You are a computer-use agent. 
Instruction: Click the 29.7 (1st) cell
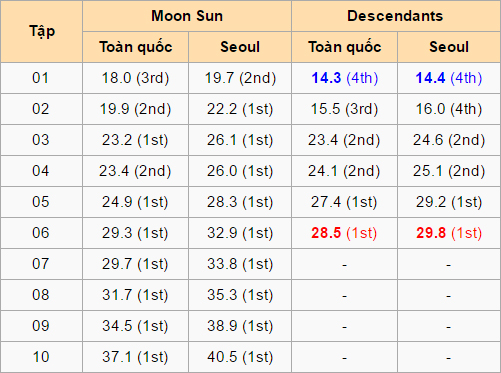tap(135, 264)
